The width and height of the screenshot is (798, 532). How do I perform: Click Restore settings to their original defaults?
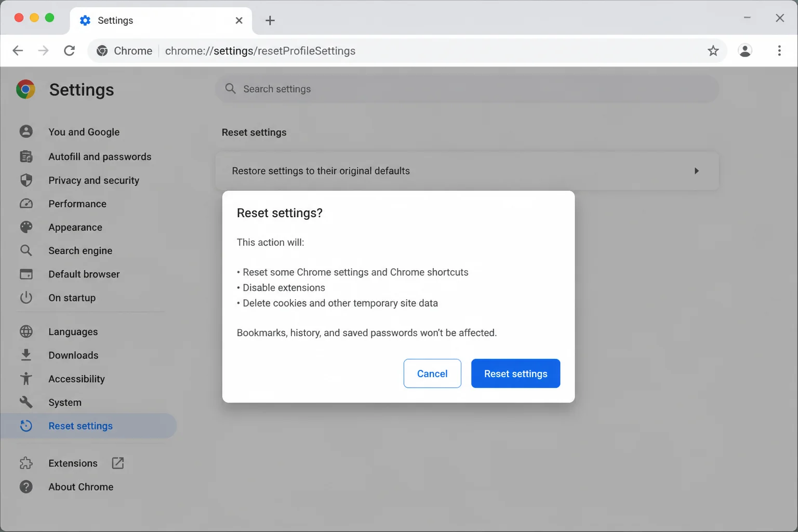pyautogui.click(x=467, y=171)
